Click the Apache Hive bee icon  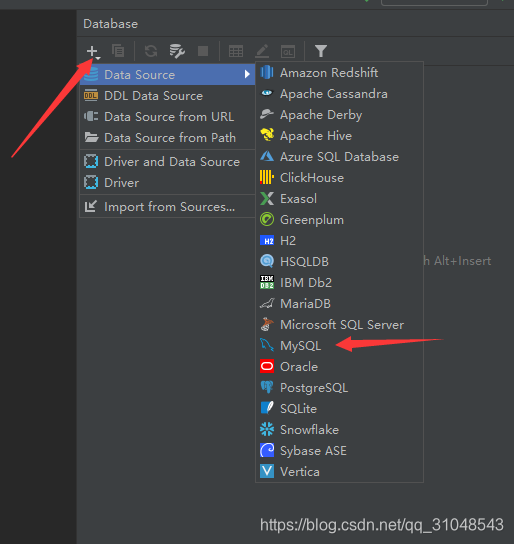tap(267, 135)
